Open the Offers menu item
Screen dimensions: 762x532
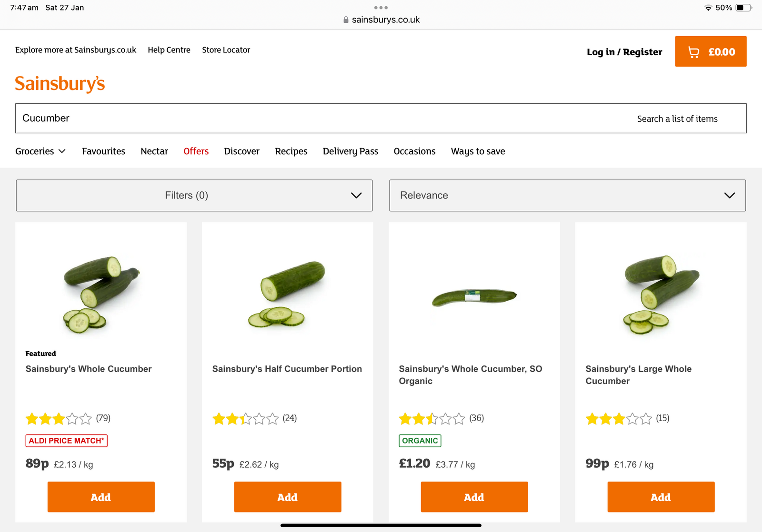196,151
